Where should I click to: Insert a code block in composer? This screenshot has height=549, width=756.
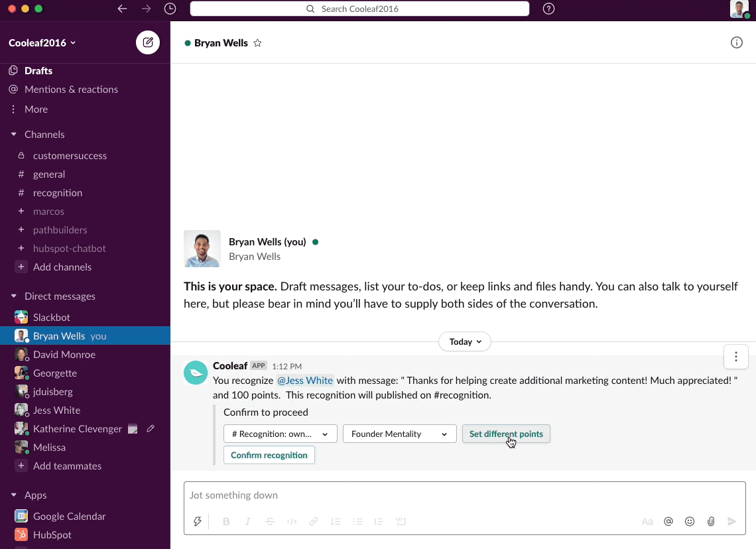[401, 522]
